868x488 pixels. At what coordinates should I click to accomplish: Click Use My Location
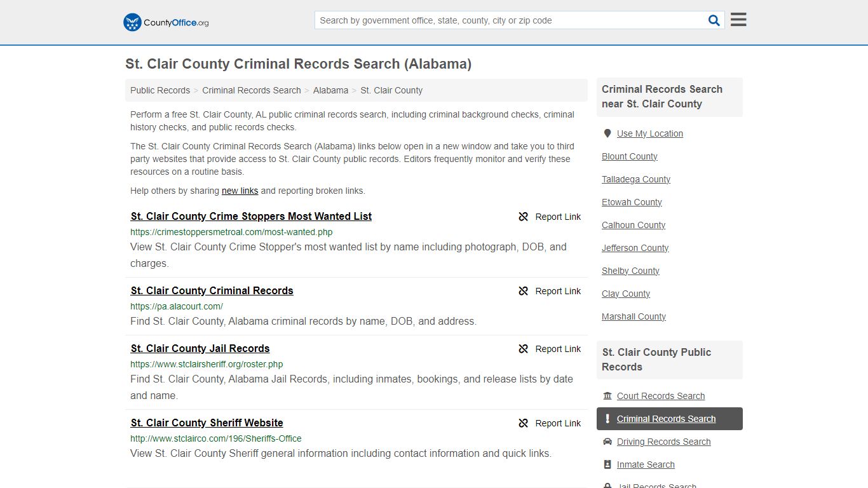point(650,133)
